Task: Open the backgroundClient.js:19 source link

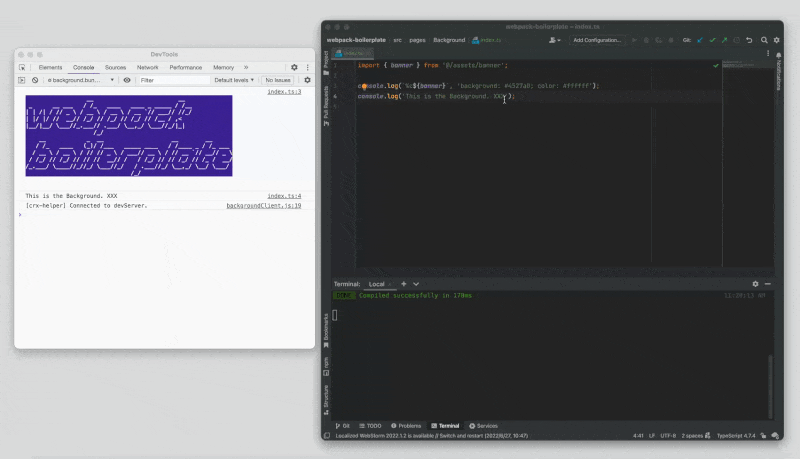Action: click(264, 206)
